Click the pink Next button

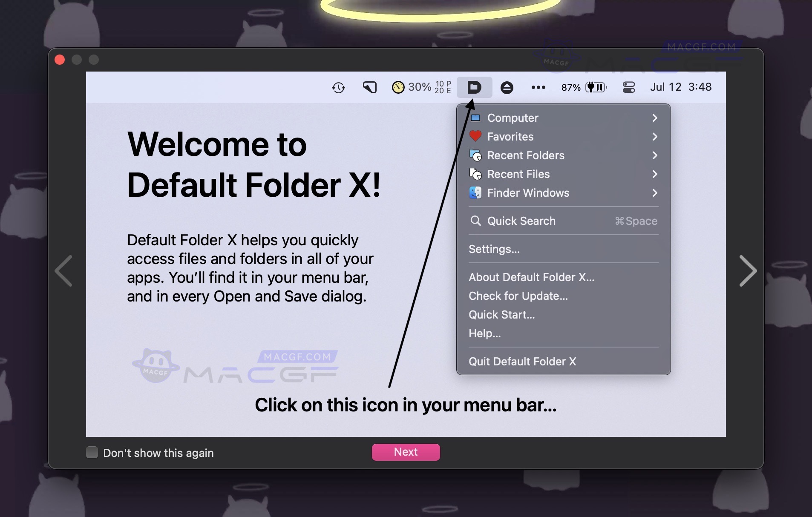405,452
